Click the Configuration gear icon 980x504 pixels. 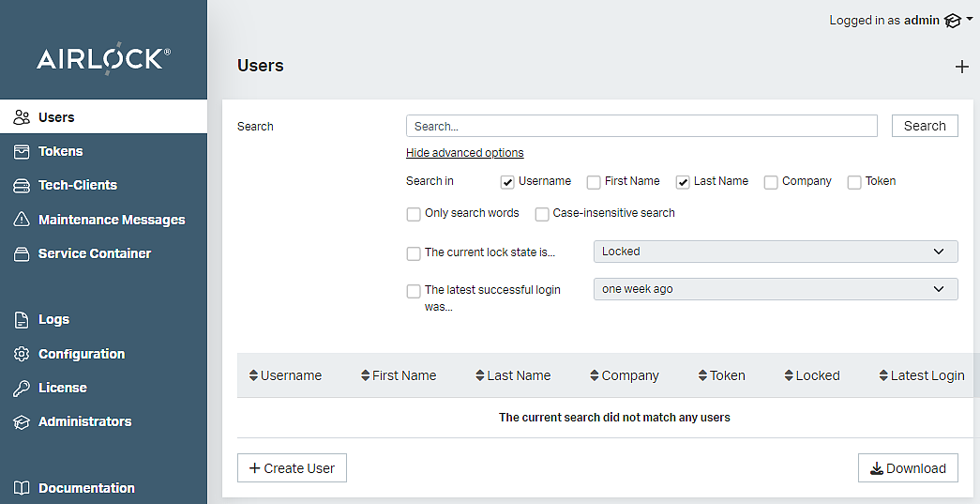[22, 354]
